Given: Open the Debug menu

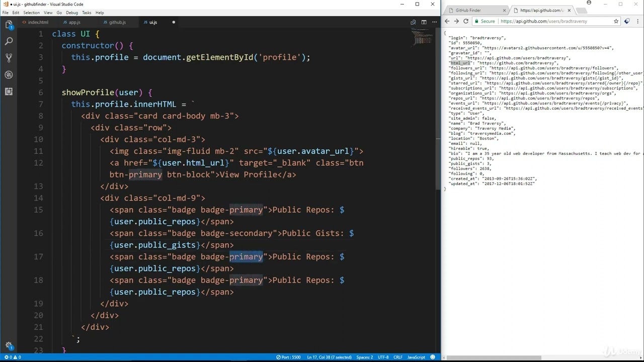Looking at the screenshot, I should pos(72,13).
